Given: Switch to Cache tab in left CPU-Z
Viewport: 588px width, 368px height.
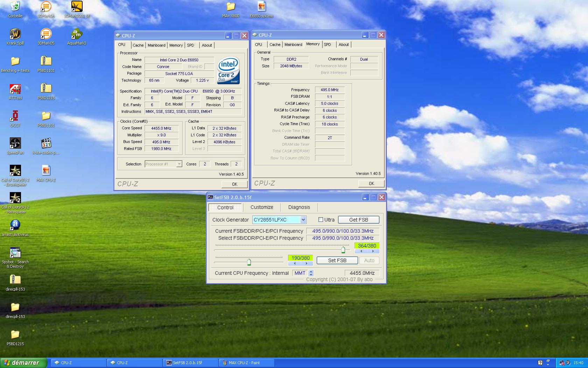Looking at the screenshot, I should click(138, 45).
